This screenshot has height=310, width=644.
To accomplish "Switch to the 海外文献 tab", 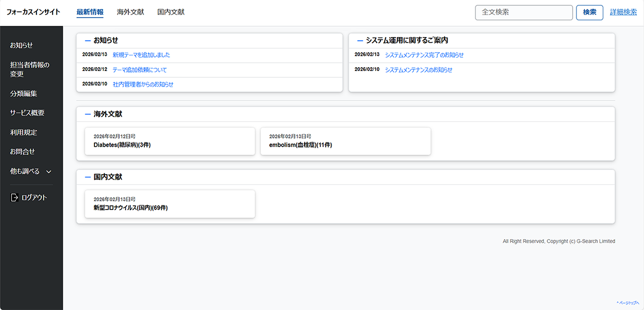I will coord(130,12).
